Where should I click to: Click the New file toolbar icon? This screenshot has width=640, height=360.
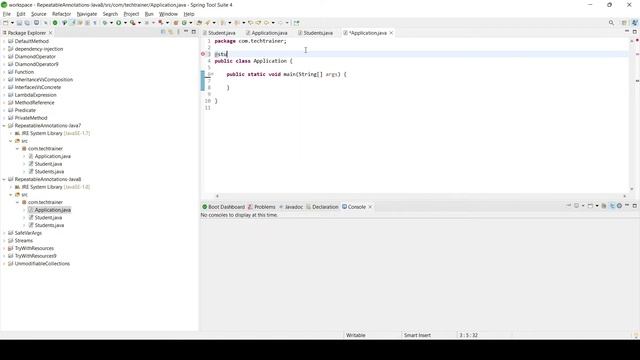6,23
